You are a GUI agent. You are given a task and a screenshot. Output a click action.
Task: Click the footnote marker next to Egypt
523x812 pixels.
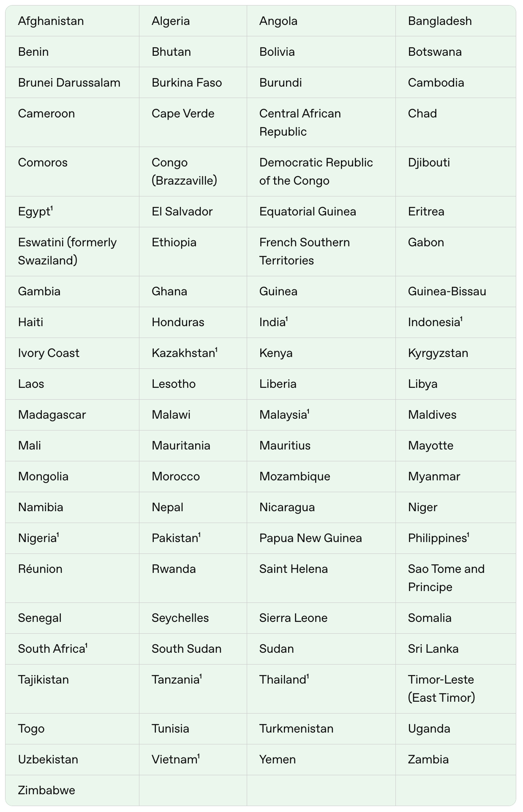pyautogui.click(x=52, y=208)
